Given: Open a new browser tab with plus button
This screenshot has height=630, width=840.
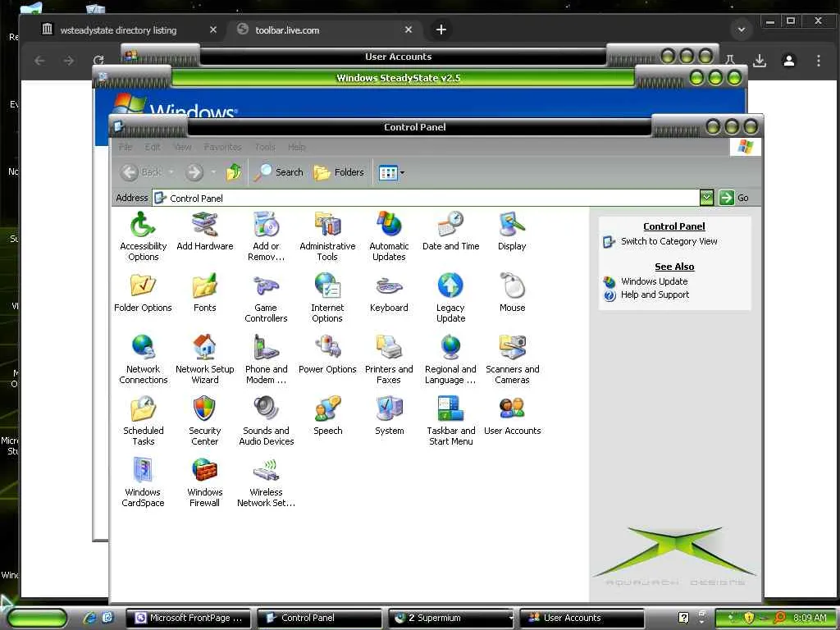Looking at the screenshot, I should pyautogui.click(x=441, y=30).
